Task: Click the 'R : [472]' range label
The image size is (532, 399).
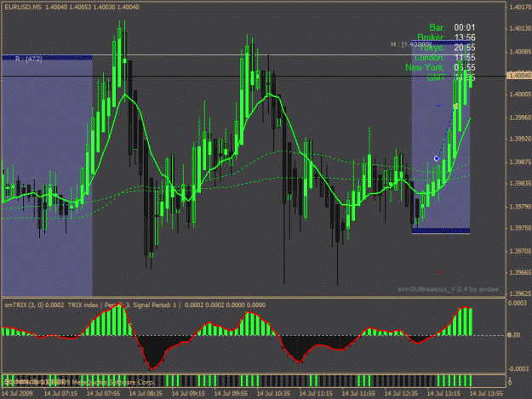Action: [29, 59]
